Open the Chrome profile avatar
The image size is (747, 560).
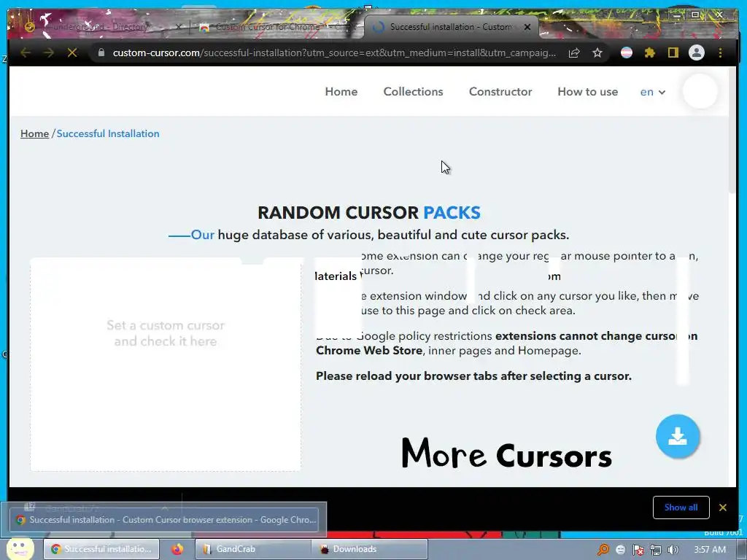click(x=697, y=52)
